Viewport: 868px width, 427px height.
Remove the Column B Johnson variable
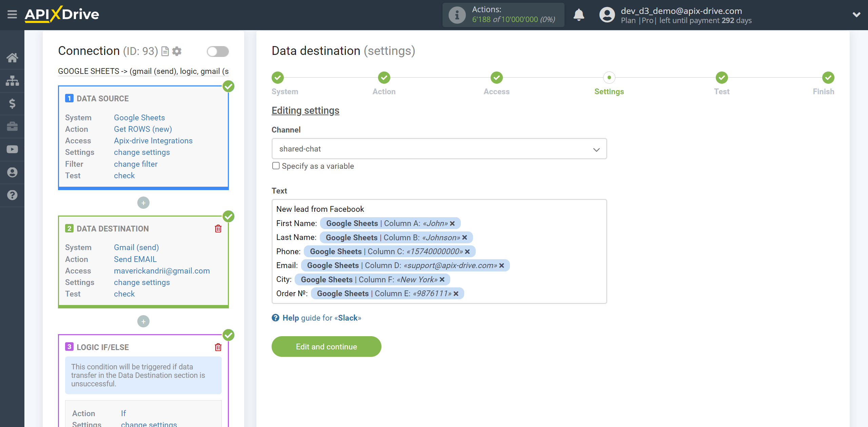click(x=465, y=238)
